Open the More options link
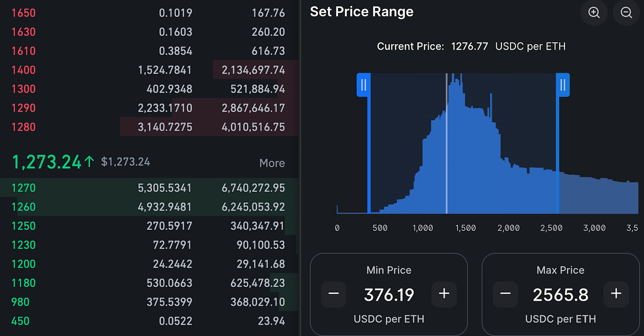Viewport: 644px width, 336px height. pos(272,163)
